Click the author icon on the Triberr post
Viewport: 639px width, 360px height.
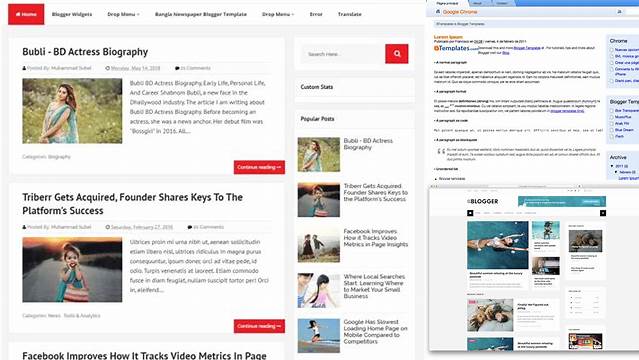[x=24, y=227]
